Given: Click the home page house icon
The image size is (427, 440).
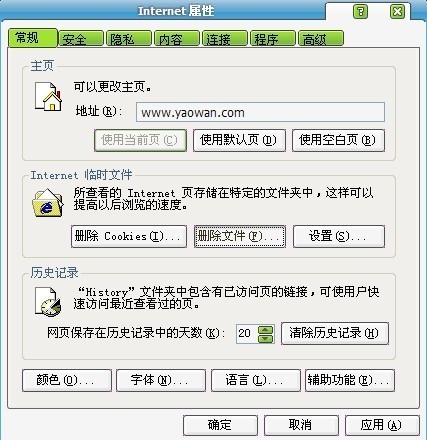Looking at the screenshot, I should coord(49,97).
